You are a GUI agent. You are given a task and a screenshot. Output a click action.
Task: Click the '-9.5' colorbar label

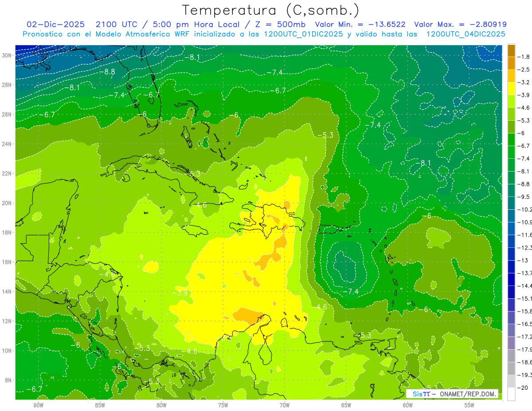coord(524,197)
